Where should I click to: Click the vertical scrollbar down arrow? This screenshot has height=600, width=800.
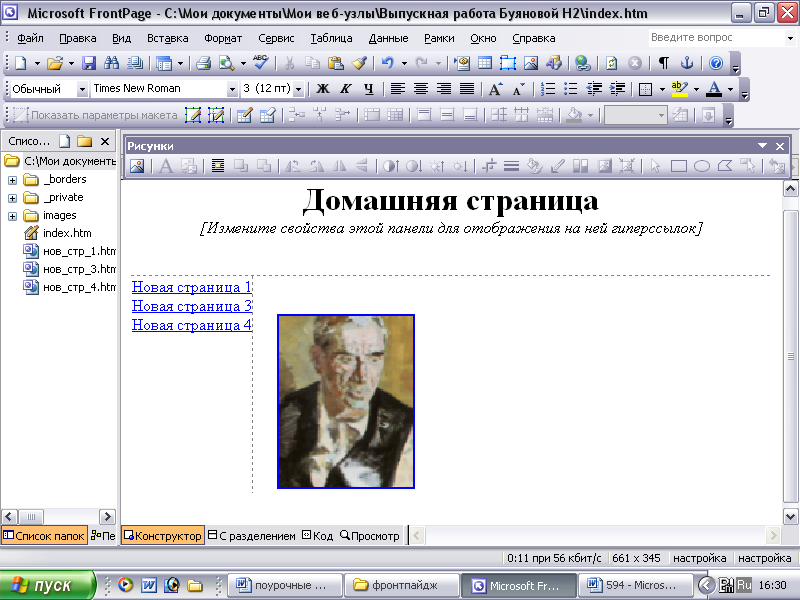790,516
